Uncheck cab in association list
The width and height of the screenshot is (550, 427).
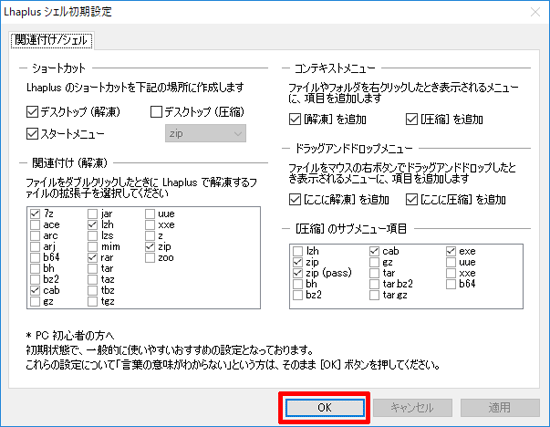[35, 291]
